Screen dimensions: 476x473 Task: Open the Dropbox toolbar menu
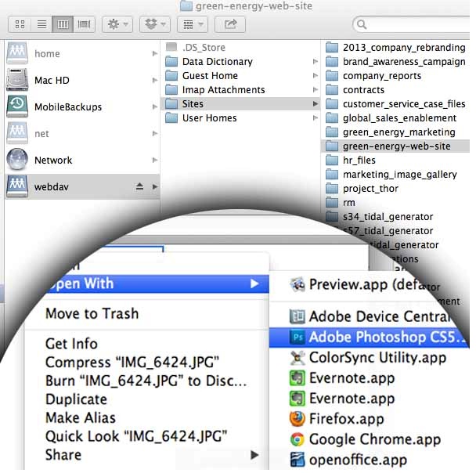(155, 24)
